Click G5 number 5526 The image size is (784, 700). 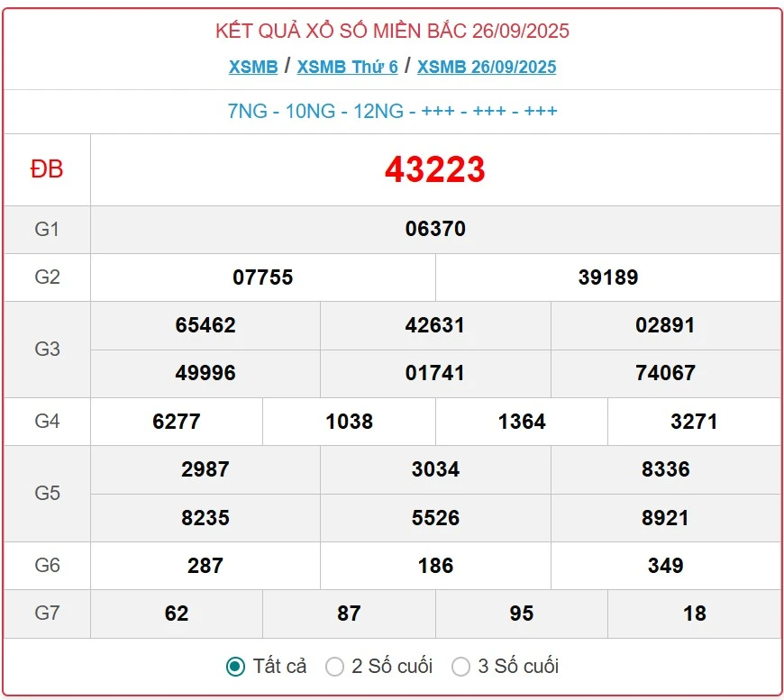(435, 518)
